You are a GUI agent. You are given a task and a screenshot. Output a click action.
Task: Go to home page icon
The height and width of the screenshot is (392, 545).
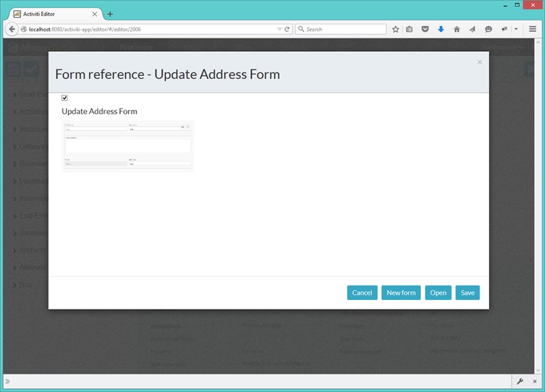pos(457,29)
